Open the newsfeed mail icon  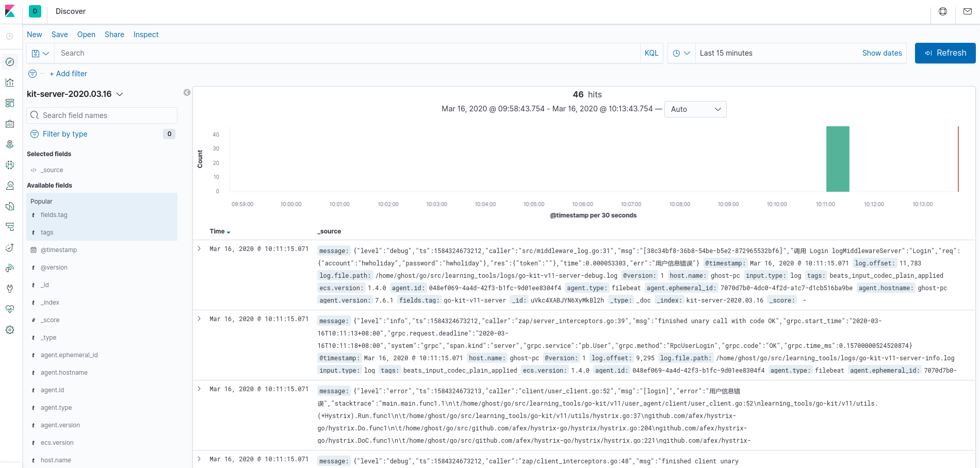click(x=967, y=11)
